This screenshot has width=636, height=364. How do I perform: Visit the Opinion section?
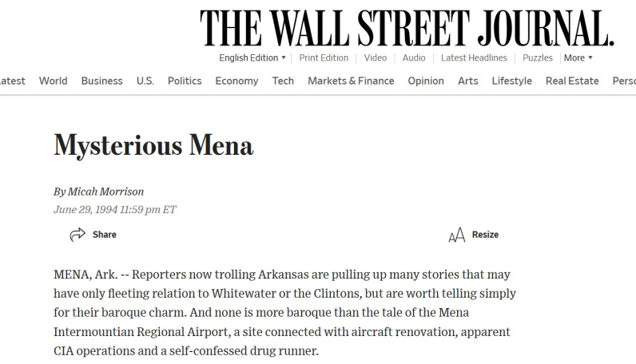click(x=426, y=81)
